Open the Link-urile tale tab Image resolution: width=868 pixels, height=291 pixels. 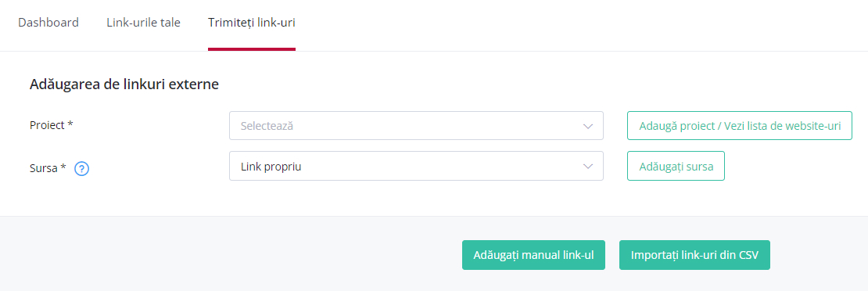[x=143, y=23]
